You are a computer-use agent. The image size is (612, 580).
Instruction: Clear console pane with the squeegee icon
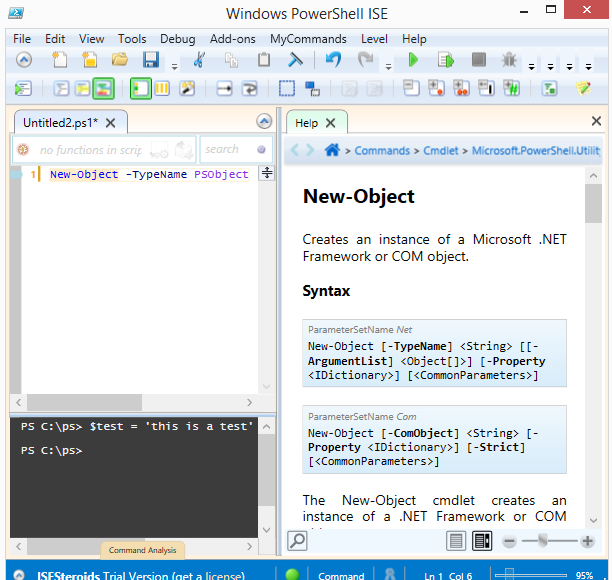click(x=295, y=60)
